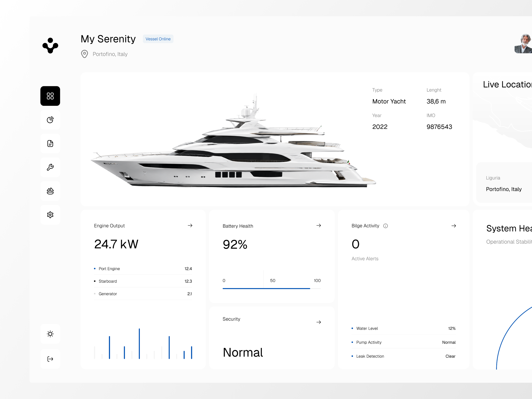Viewport: 532px width, 399px height.
Task: Click the 92% battery value
Action: coord(235,244)
